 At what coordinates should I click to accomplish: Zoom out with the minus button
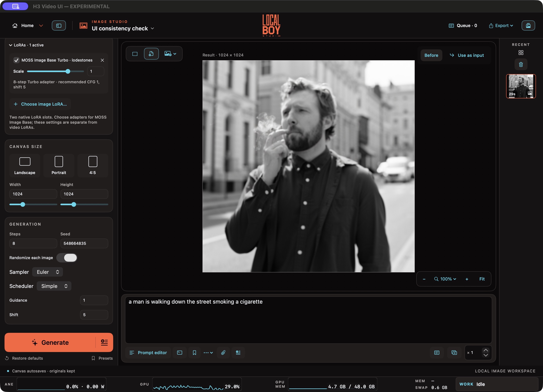point(424,279)
